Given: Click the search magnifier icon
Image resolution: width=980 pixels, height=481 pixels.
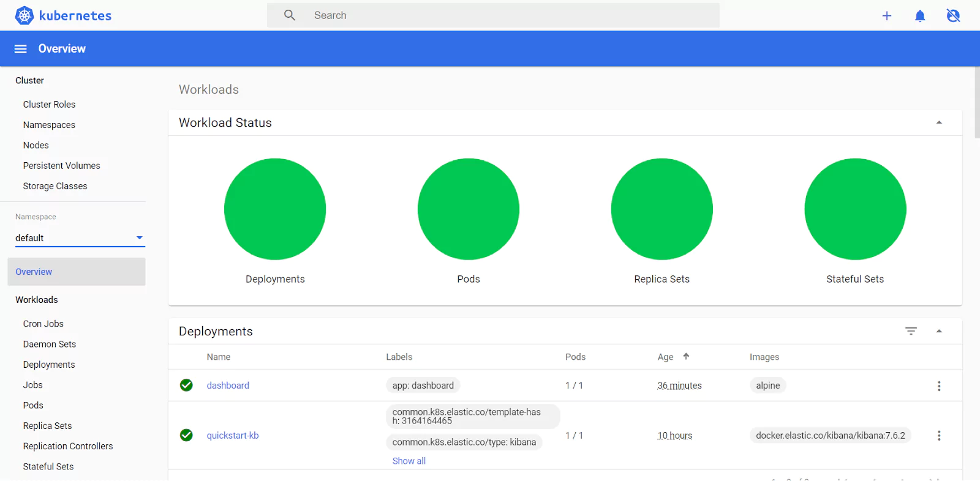Looking at the screenshot, I should (290, 15).
